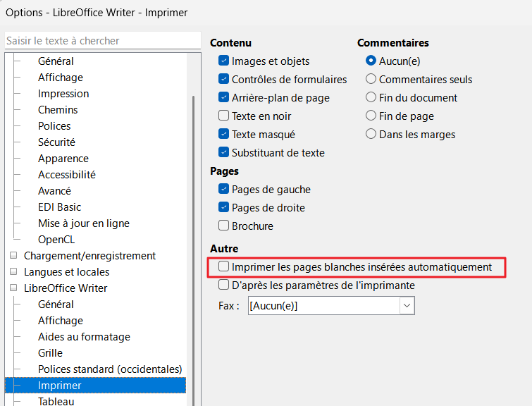Choose Fin de page radio option

point(371,116)
